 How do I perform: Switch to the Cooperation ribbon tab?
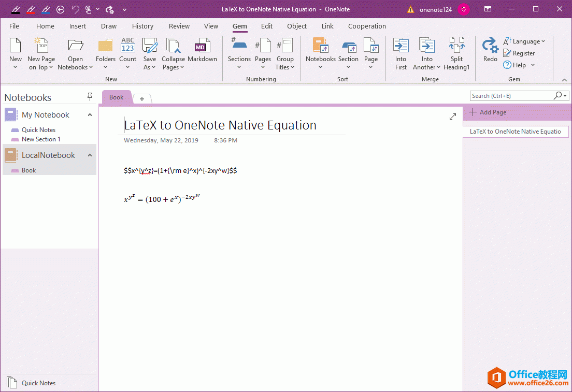(367, 26)
